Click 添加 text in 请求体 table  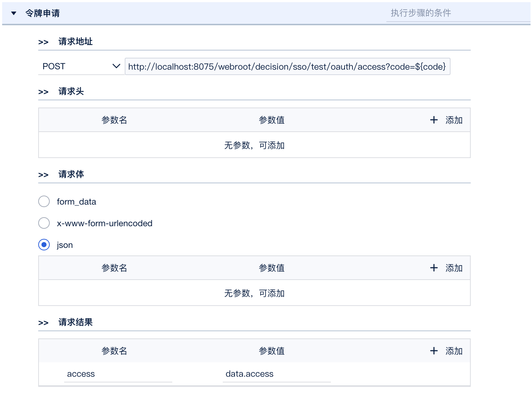click(x=454, y=268)
